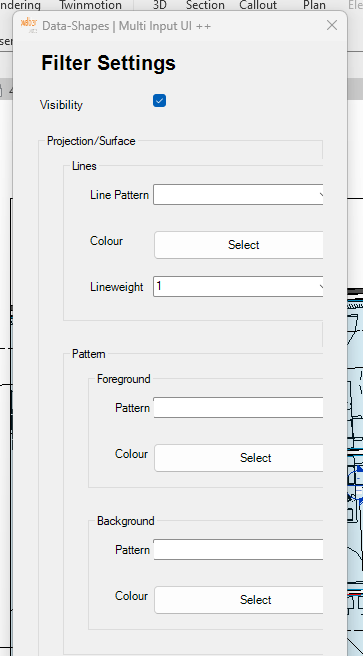Image resolution: width=363 pixels, height=656 pixels.
Task: Click the Rendering ribbon item
Action: tap(20, 5)
